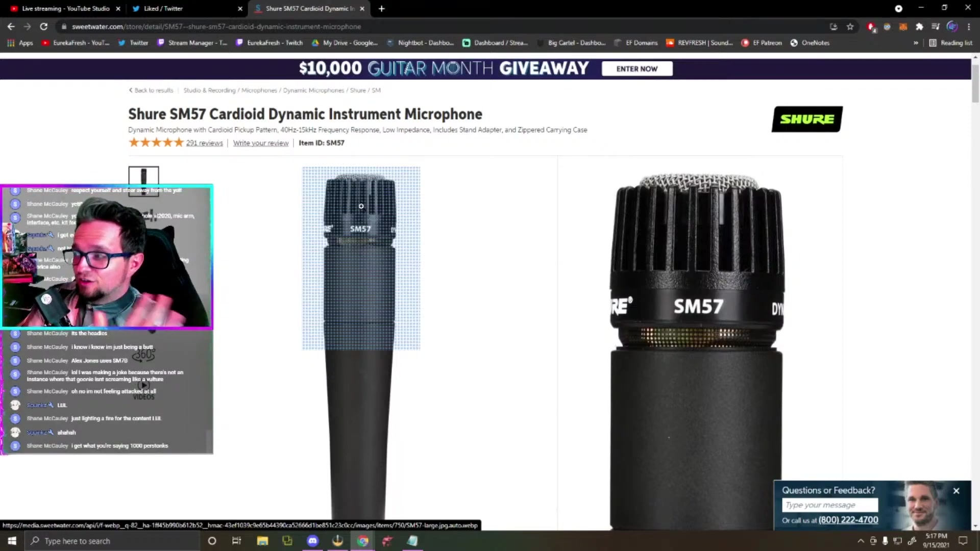Open Chrome three-dot menu
Screen dimensions: 980x551
point(969,27)
